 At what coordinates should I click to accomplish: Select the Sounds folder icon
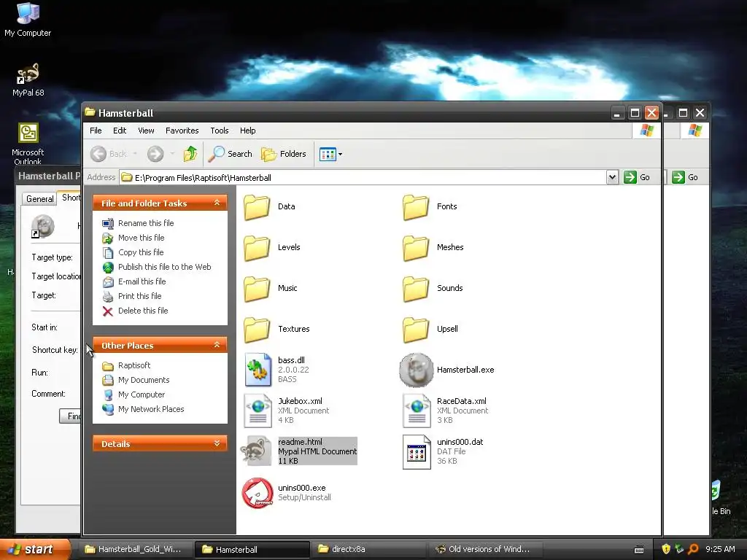(416, 289)
